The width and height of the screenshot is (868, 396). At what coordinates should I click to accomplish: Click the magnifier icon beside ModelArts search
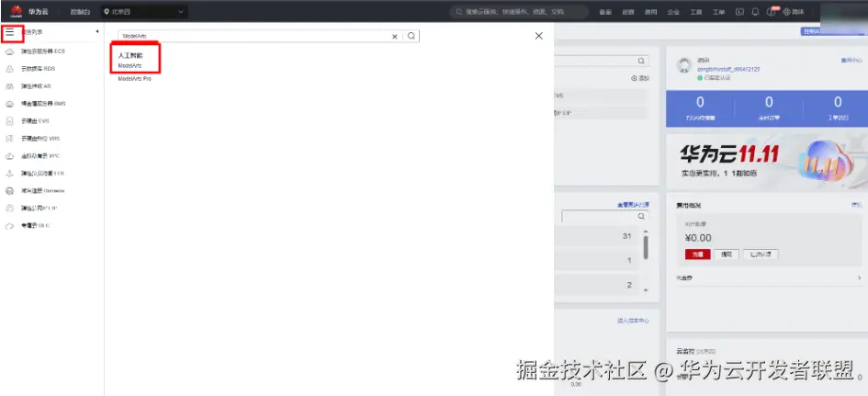(x=411, y=36)
